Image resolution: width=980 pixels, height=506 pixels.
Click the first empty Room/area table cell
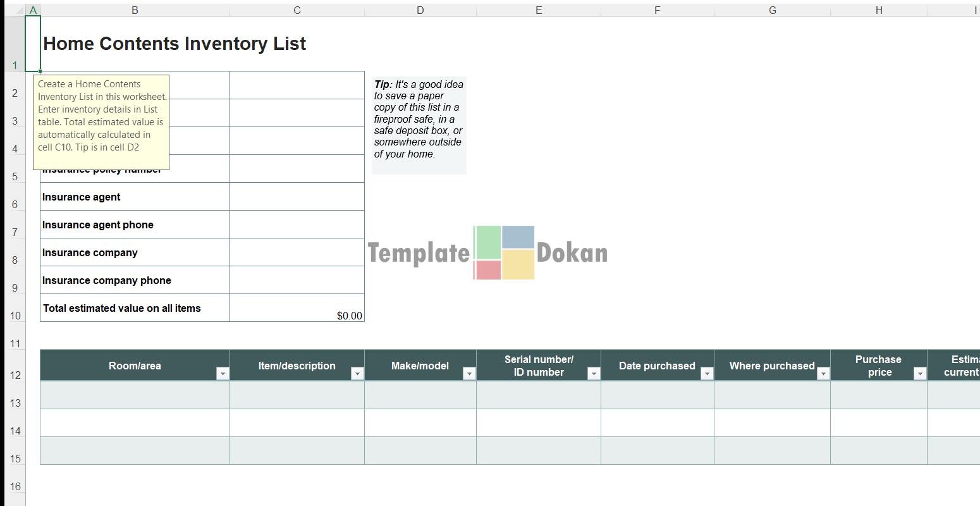(x=135, y=395)
